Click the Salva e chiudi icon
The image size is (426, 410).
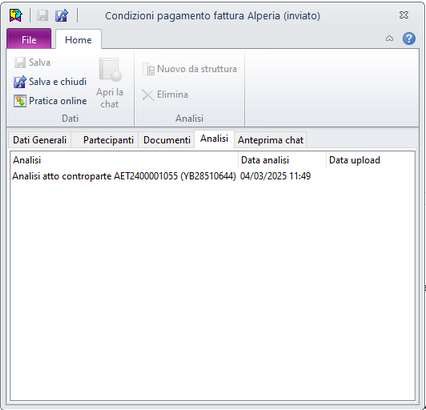(20, 82)
